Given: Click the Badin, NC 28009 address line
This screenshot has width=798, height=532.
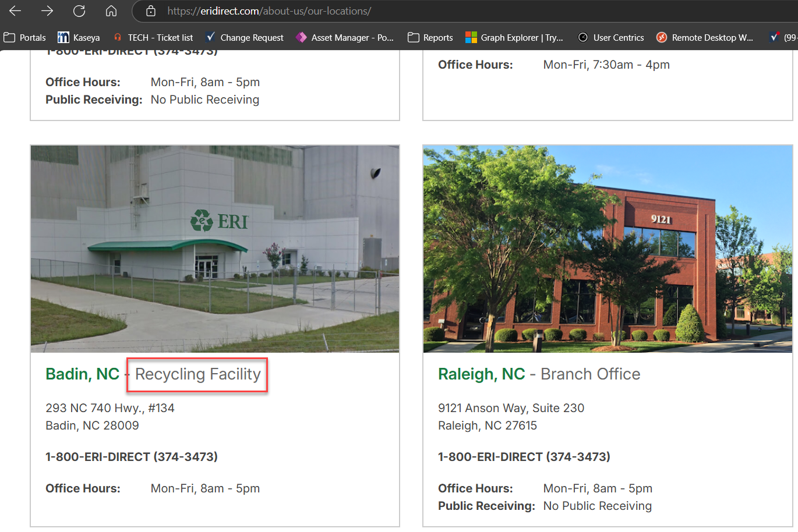Looking at the screenshot, I should coord(93,425).
